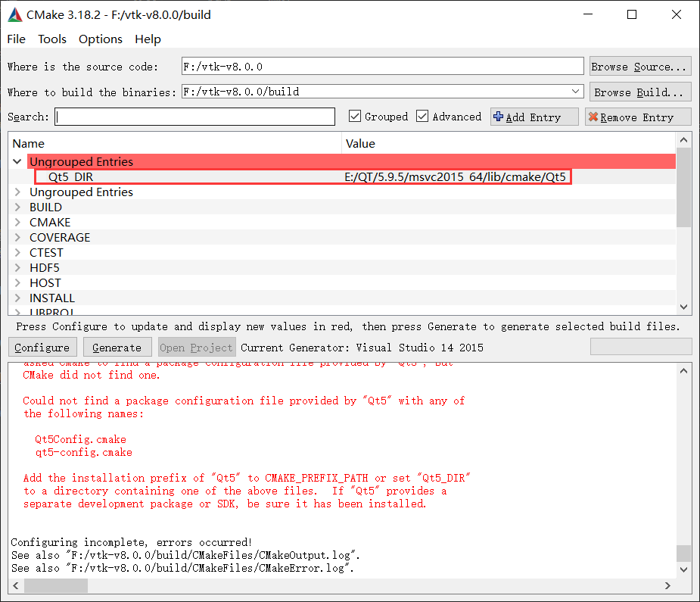The image size is (700, 602).
Task: Expand the HOST group
Action: [x=17, y=282]
